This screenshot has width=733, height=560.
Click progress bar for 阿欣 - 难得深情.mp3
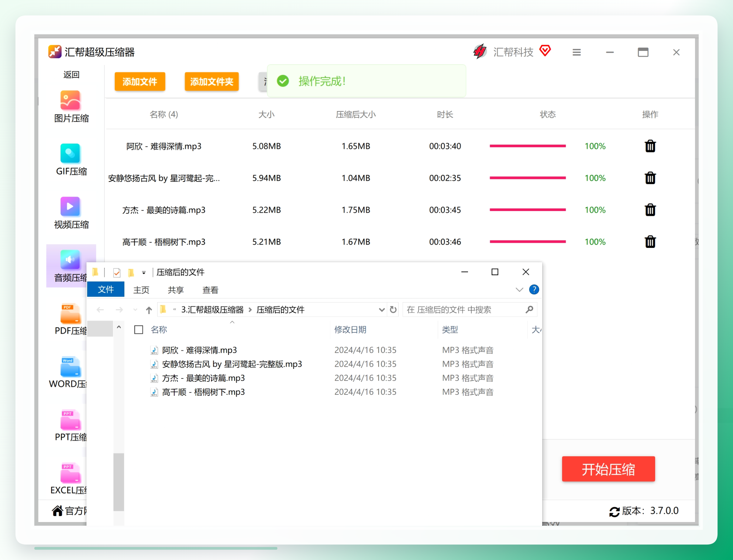pos(527,146)
